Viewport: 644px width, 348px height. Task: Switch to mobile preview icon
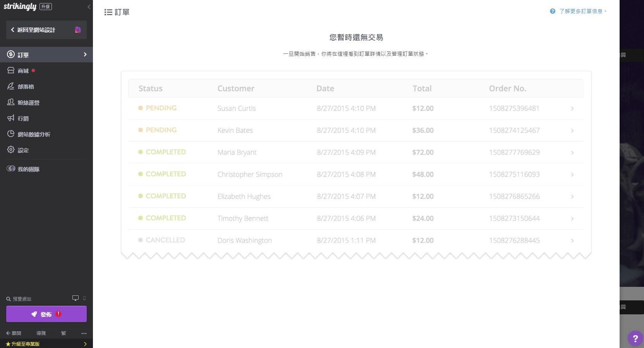(x=84, y=298)
